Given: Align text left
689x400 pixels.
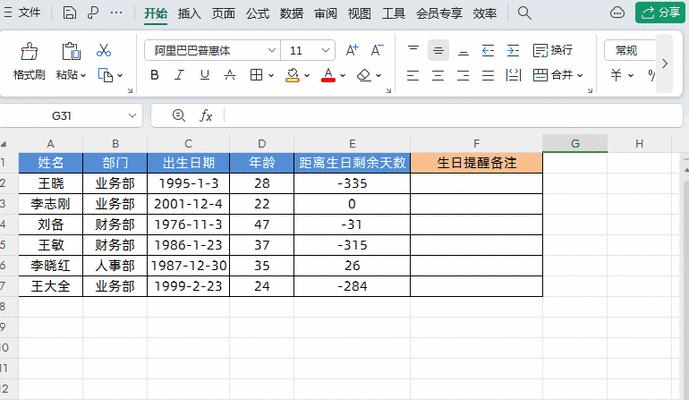Looking at the screenshot, I should point(413,75).
